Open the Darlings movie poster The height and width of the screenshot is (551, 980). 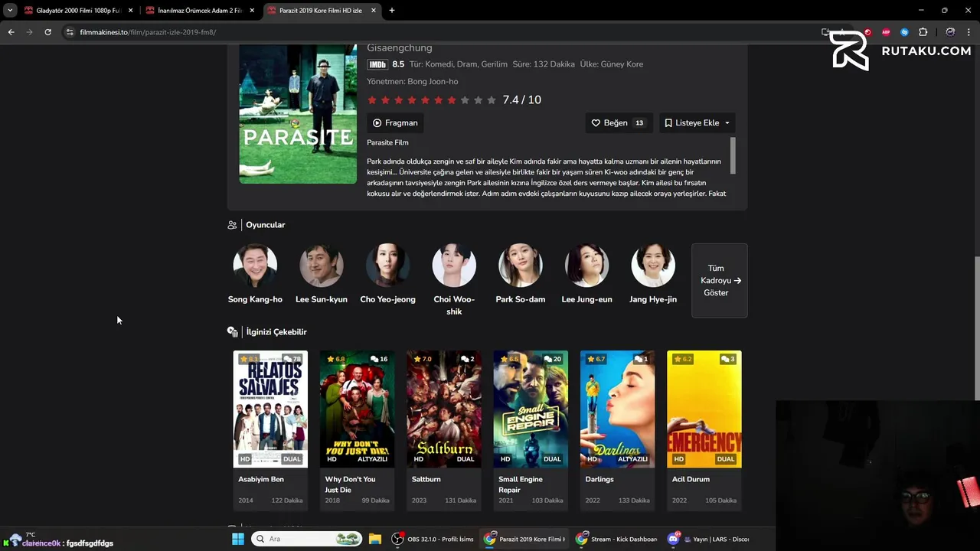(x=618, y=409)
